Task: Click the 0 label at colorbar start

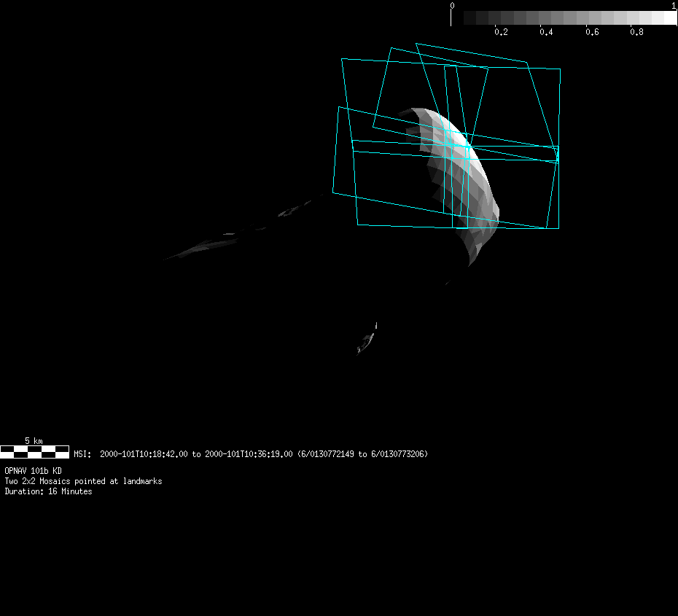Action: [x=452, y=6]
